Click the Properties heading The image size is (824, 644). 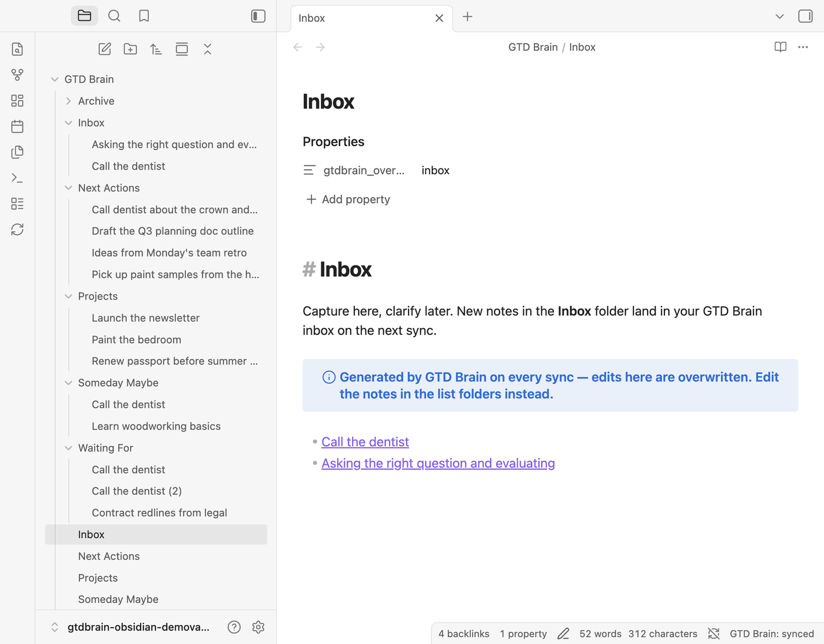[333, 142]
